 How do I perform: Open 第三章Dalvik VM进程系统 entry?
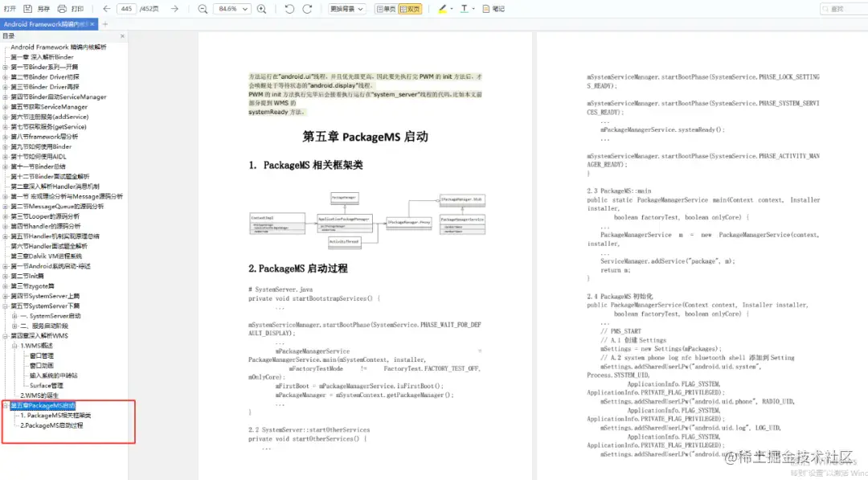tap(46, 256)
